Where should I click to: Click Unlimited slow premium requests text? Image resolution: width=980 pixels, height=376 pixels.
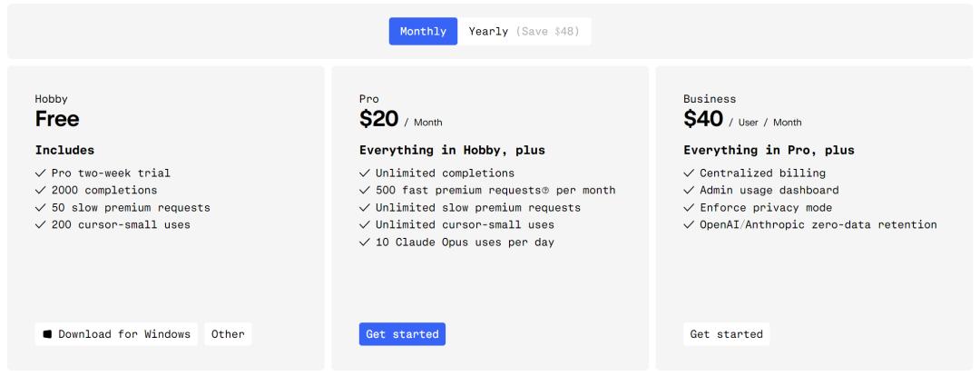coord(477,208)
